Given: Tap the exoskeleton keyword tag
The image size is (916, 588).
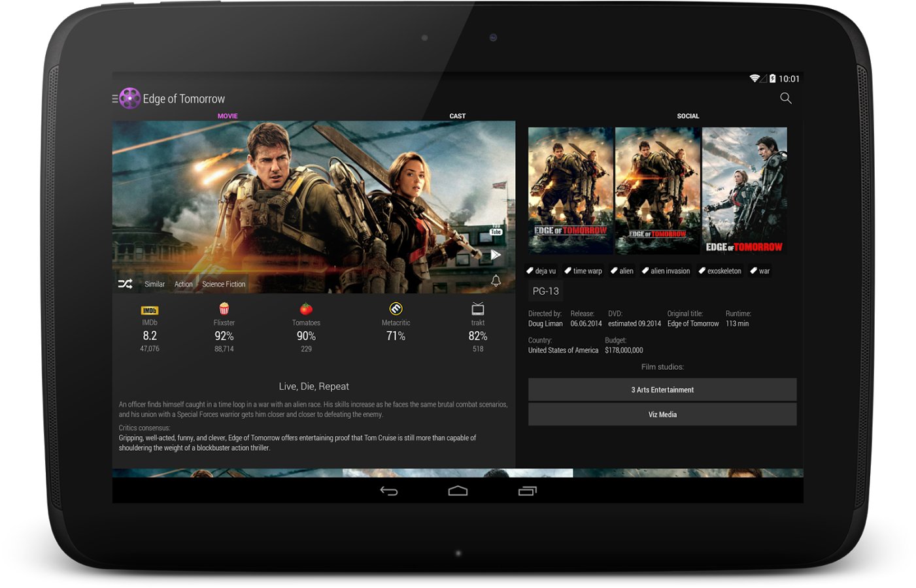Looking at the screenshot, I should pyautogui.click(x=720, y=270).
